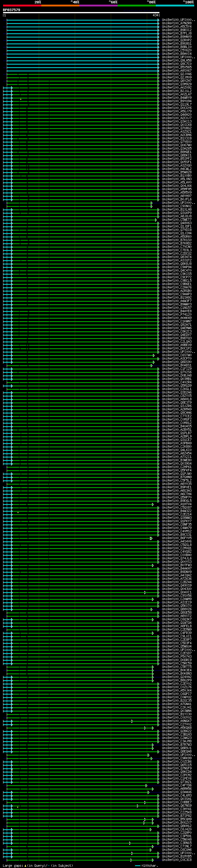197x868 pixels.
Task: Select the UniRef100_C7VCN0 label
Action: (177, 247)
